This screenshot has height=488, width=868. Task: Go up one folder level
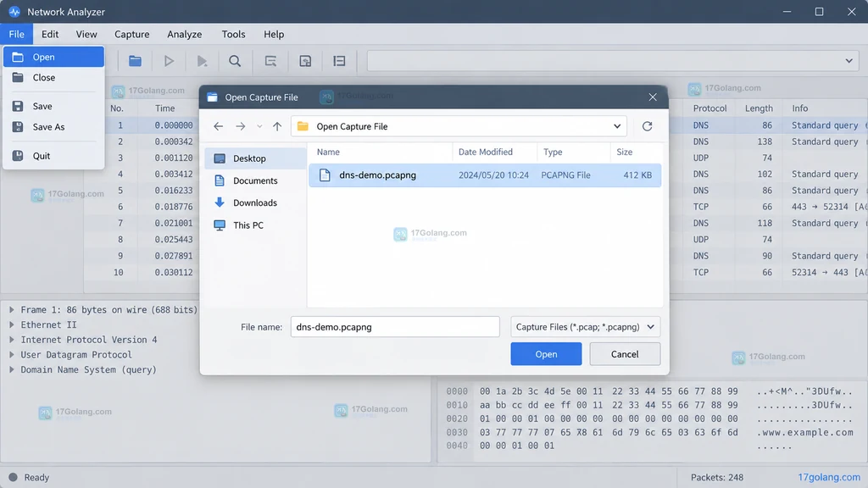277,126
